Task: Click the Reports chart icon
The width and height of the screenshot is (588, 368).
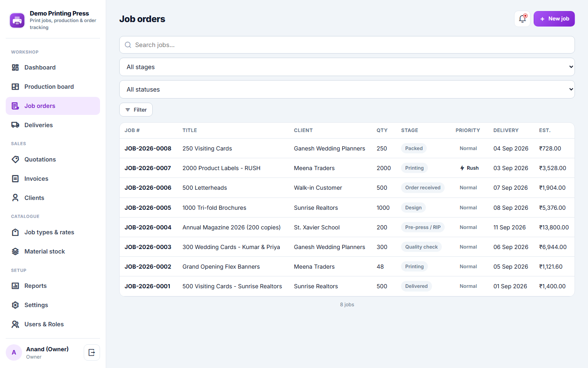Action: coord(15,286)
